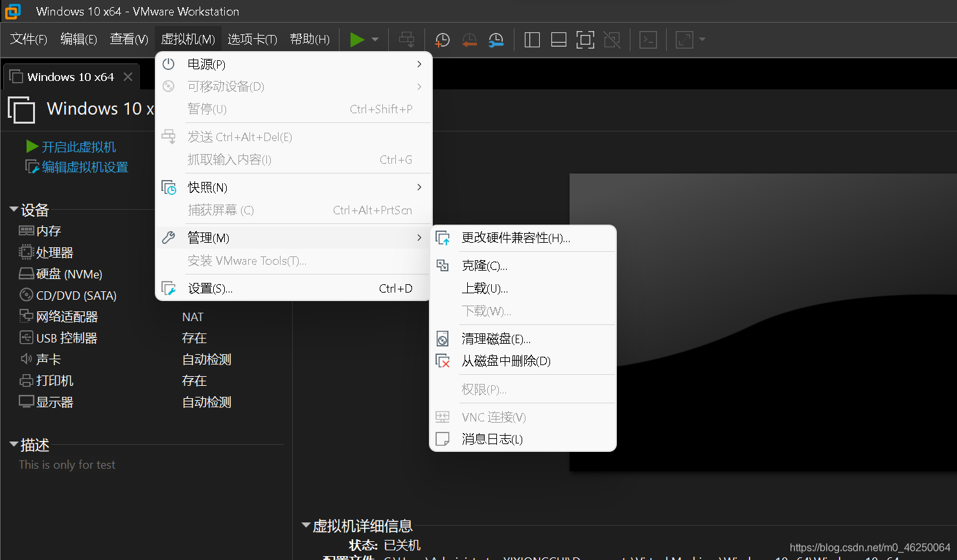This screenshot has height=560, width=957.
Task: Close the Windows 10 x64 tab
Action: pos(128,77)
